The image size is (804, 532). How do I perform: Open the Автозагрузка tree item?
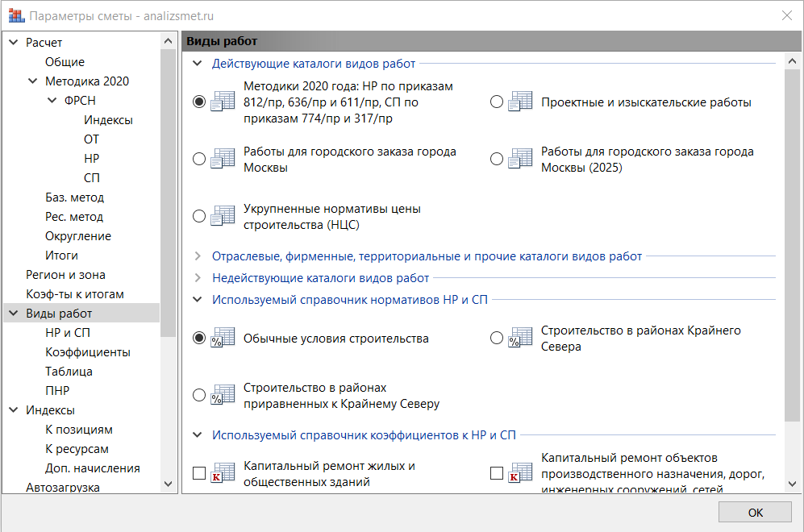coord(63,487)
